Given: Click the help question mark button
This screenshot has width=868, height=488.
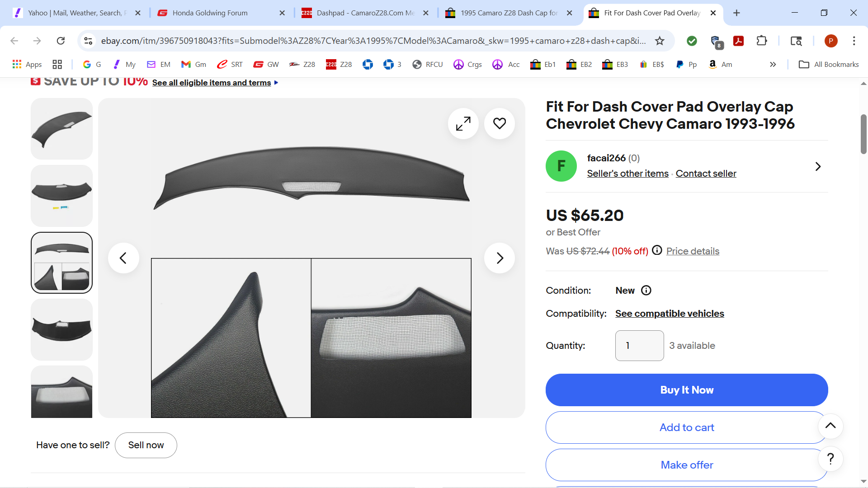Looking at the screenshot, I should coord(830,459).
